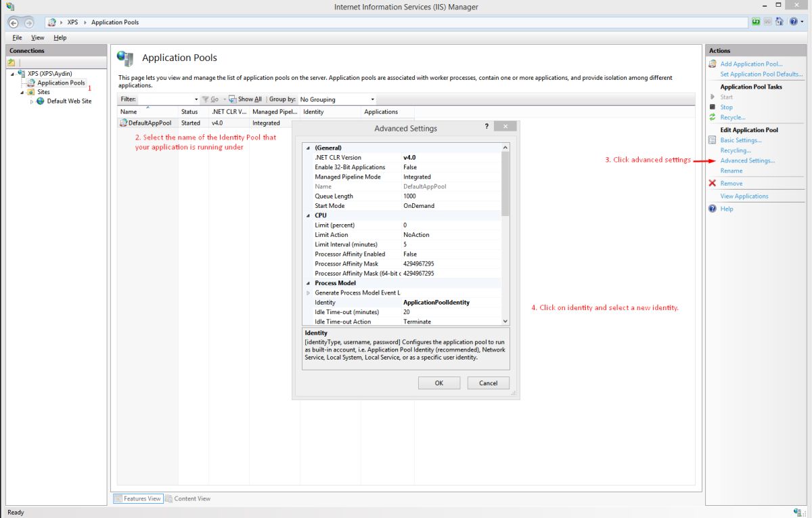812x518 pixels.
Task: Select the Managed Pipeline Mode row
Action: pyautogui.click(x=403, y=176)
